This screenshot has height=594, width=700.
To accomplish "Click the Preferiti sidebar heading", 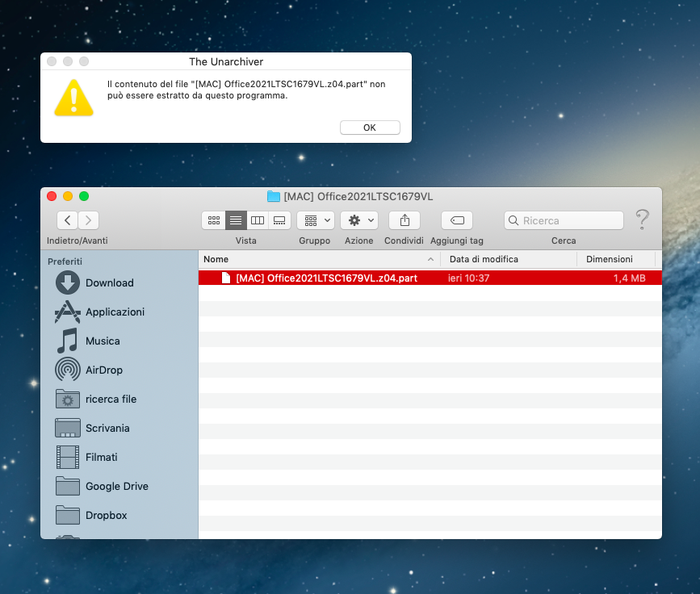I will [65, 261].
